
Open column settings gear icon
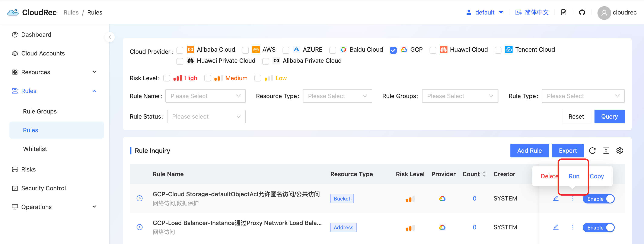click(619, 151)
